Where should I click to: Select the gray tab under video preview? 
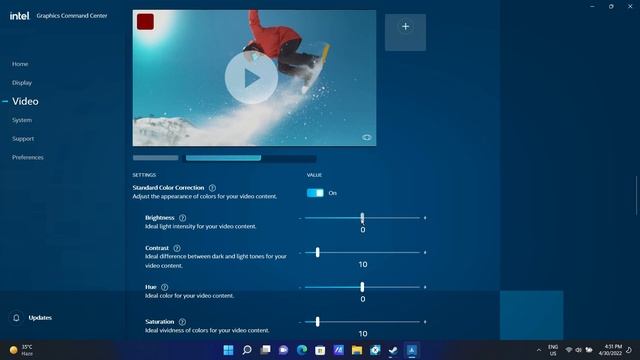point(156,158)
